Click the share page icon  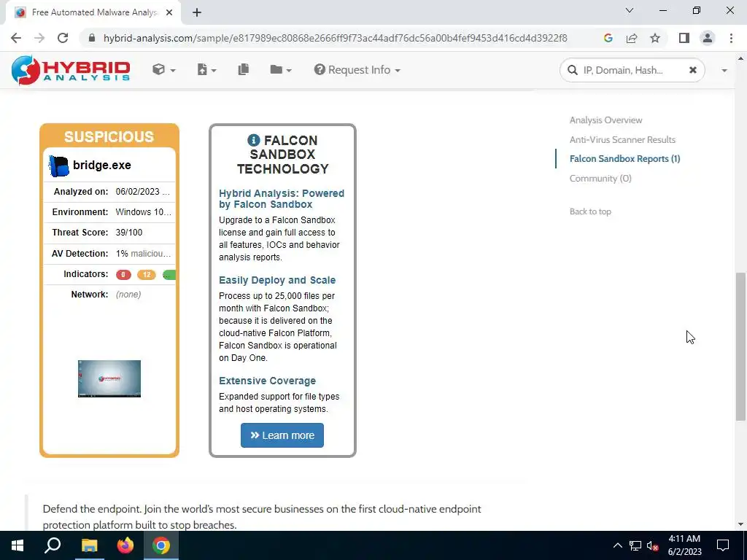[632, 38]
